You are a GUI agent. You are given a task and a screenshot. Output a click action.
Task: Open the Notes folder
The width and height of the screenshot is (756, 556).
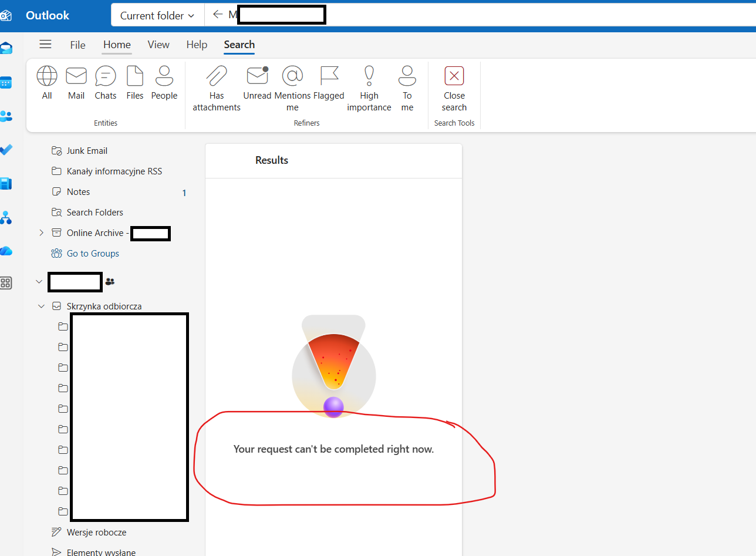coord(78,192)
